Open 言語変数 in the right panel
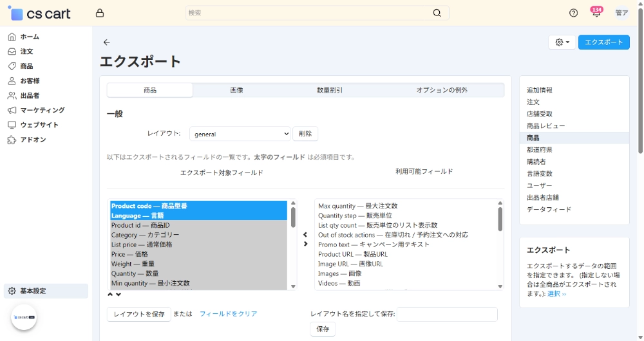644x341 pixels. (539, 174)
